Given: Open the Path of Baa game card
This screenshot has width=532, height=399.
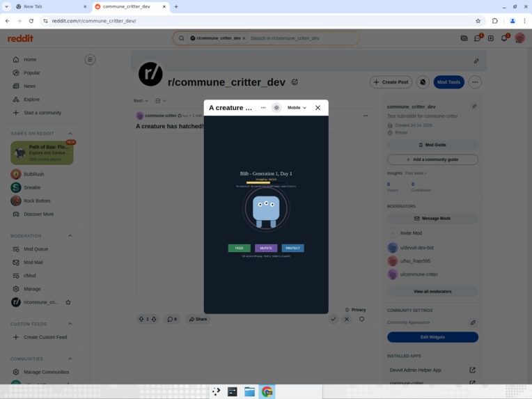Looking at the screenshot, I should (42, 152).
